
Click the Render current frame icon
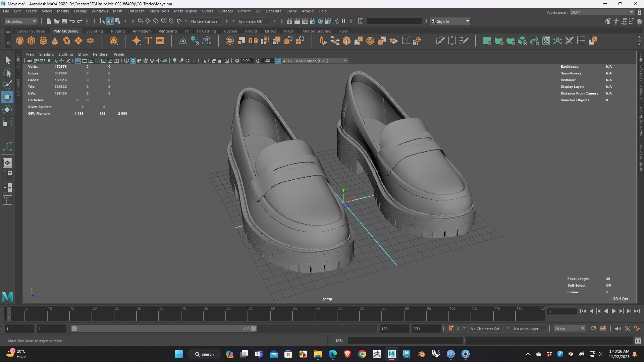pyautogui.click(x=297, y=21)
